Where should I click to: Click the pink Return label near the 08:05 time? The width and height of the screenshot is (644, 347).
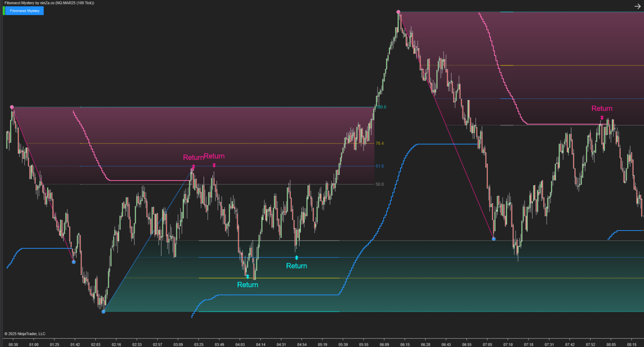602,108
